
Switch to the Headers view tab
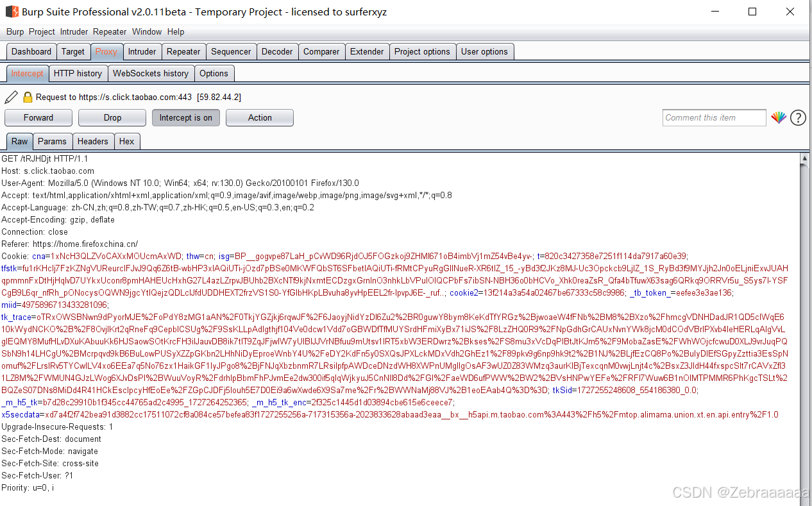click(x=93, y=141)
